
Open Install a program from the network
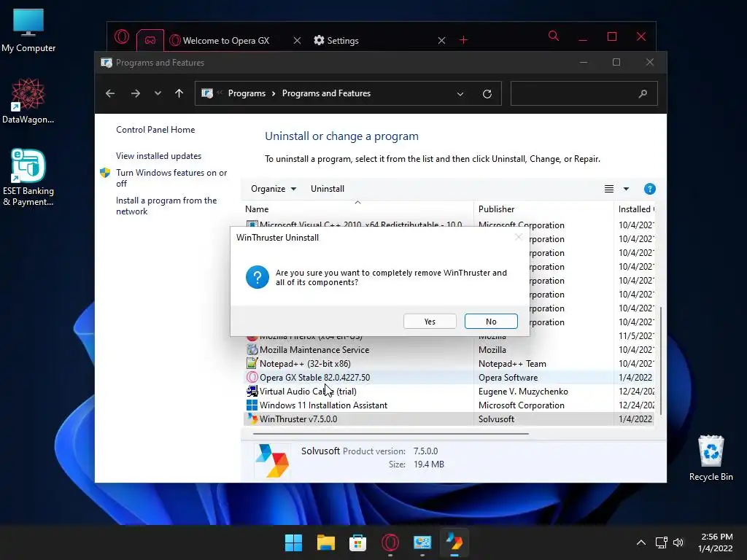tap(166, 206)
